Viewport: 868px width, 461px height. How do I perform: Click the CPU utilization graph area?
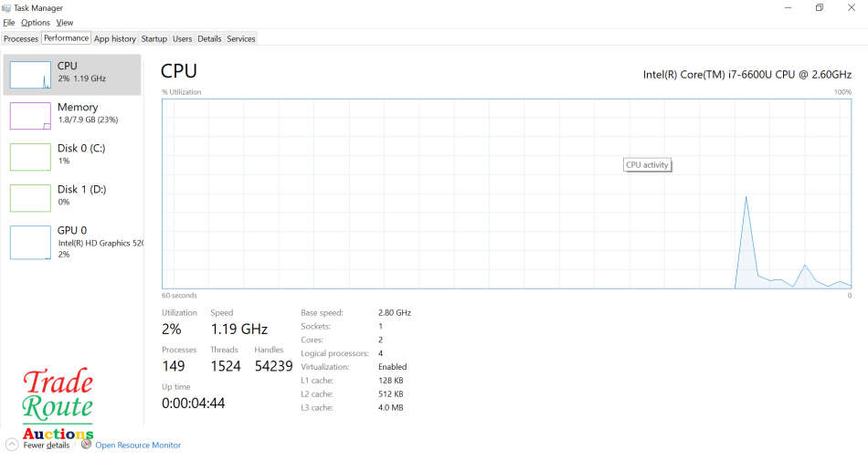[506, 194]
